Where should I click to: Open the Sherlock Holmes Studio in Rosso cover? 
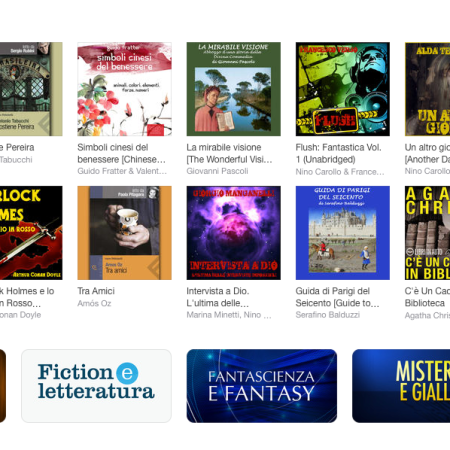tap(31, 233)
